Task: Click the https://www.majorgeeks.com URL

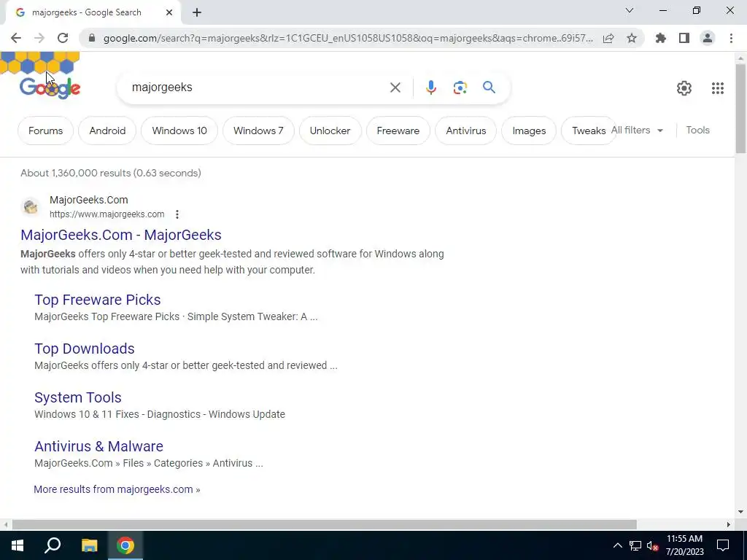Action: (x=107, y=214)
